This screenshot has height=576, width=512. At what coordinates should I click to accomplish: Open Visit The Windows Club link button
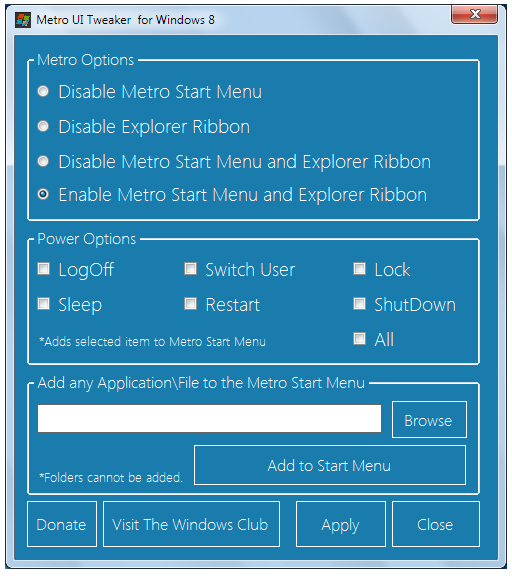click(x=191, y=524)
